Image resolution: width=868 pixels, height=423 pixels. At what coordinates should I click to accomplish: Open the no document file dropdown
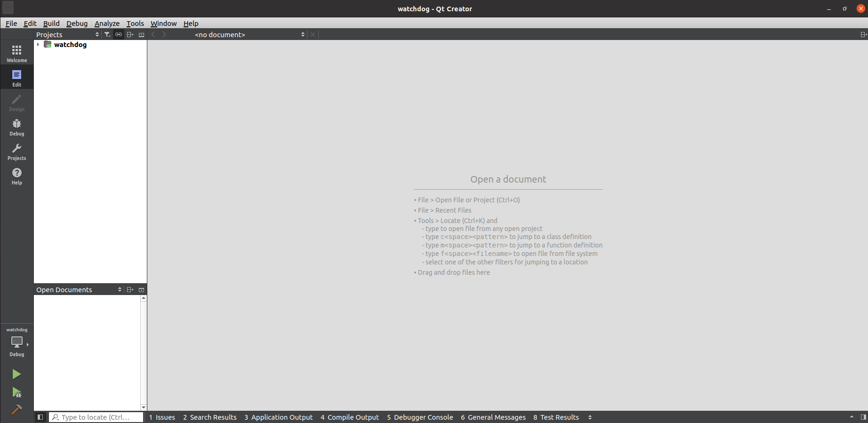click(x=249, y=34)
